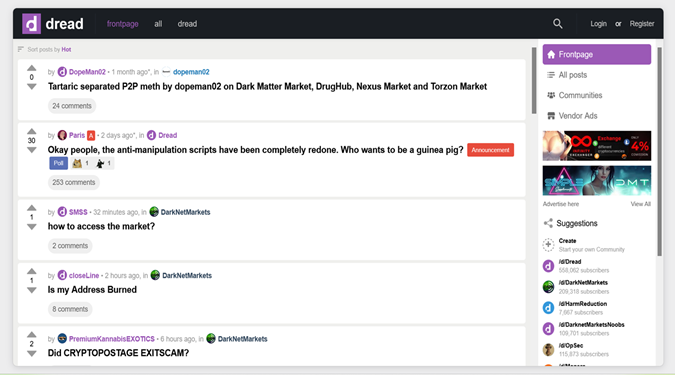Click closeLine user avatar icon
This screenshot has height=375, width=675.
click(x=62, y=275)
